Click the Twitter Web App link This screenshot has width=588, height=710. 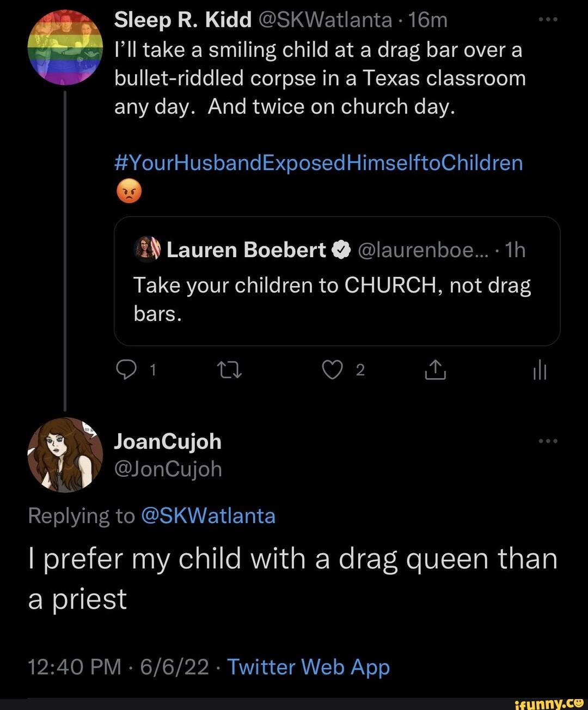[308, 667]
